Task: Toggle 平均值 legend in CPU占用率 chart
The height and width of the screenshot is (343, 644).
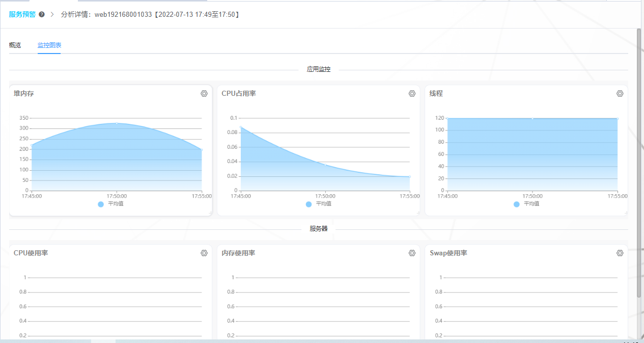Action: (x=319, y=204)
